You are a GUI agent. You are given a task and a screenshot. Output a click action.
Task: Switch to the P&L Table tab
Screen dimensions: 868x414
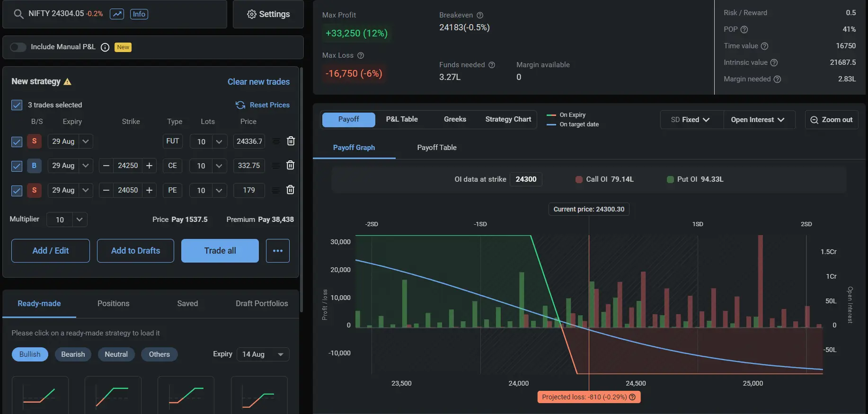tap(402, 119)
